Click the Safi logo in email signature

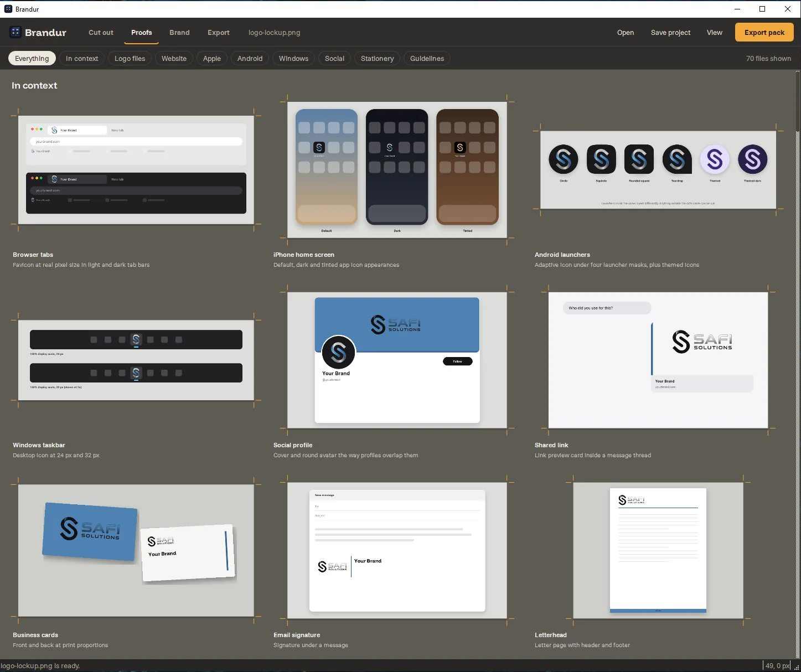(332, 566)
